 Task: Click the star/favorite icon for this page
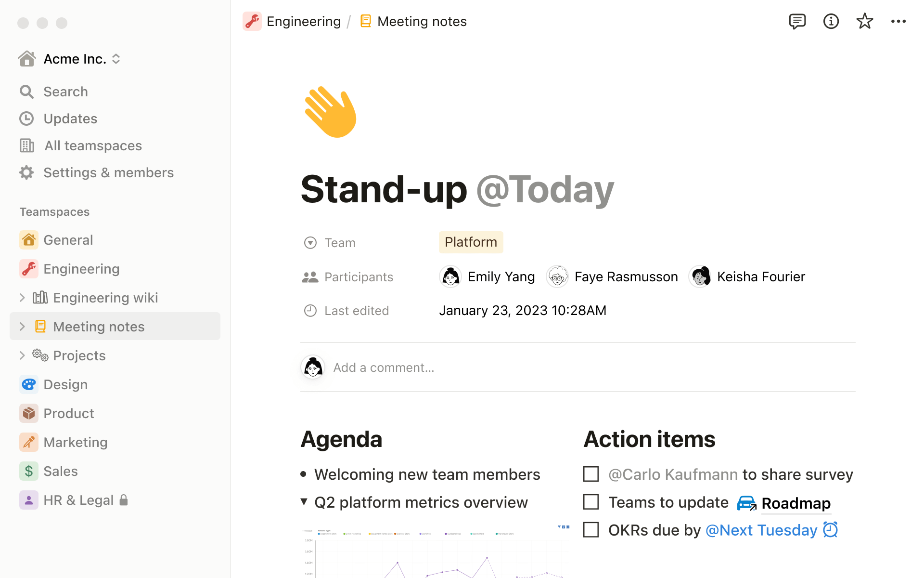[x=864, y=22]
